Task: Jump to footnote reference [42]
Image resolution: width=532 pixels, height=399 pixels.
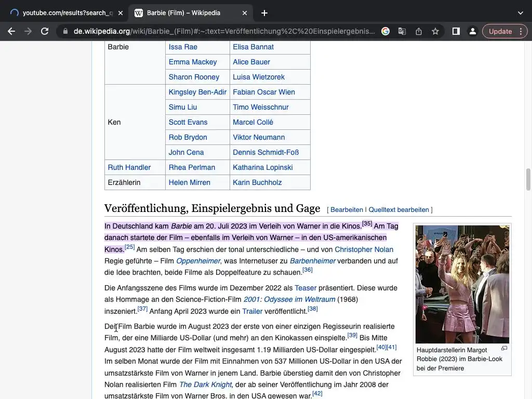Action: [317, 393]
